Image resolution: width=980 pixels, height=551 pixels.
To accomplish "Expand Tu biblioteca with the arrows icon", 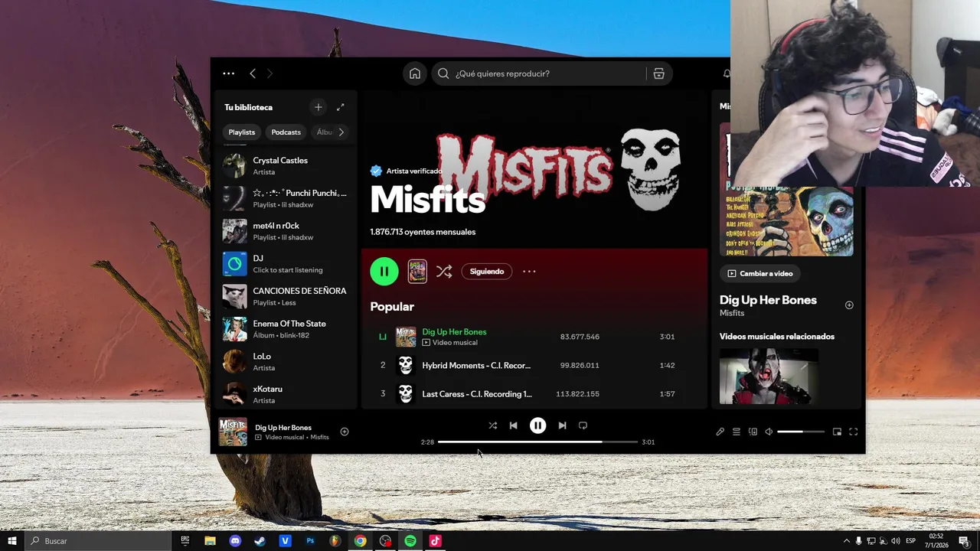I will [341, 107].
